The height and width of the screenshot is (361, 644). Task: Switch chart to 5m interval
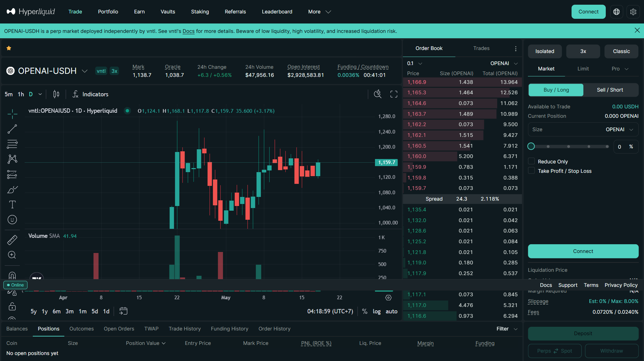pyautogui.click(x=8, y=94)
